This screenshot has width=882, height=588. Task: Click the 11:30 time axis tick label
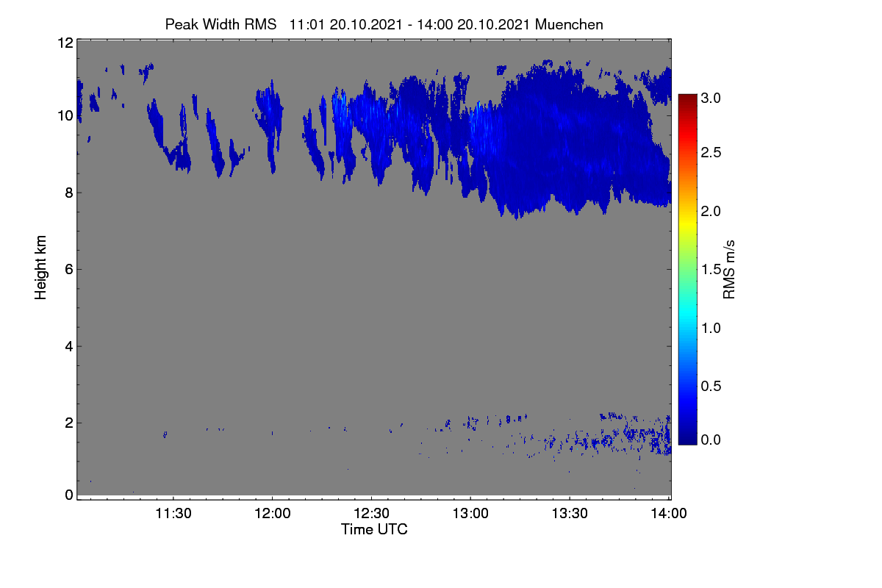pos(173,514)
